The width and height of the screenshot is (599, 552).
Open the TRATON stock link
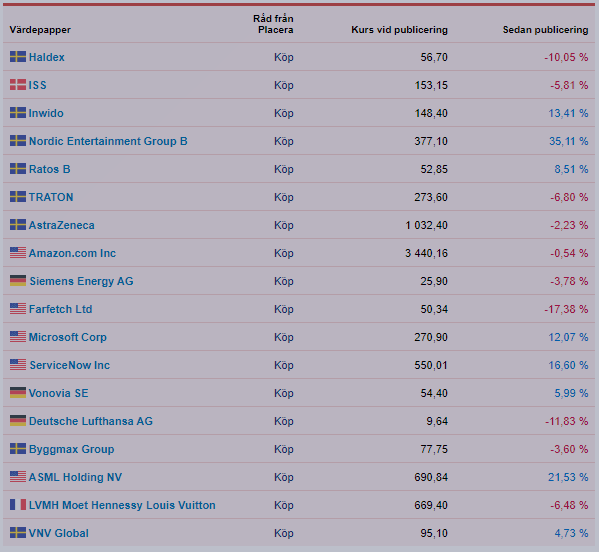click(x=51, y=197)
